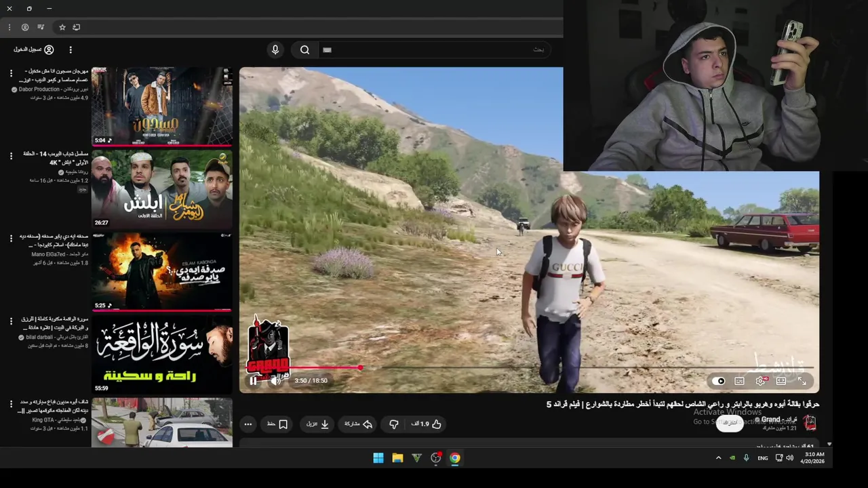Mute the video volume speaker icon
This screenshot has width=868, height=488.
point(275,381)
